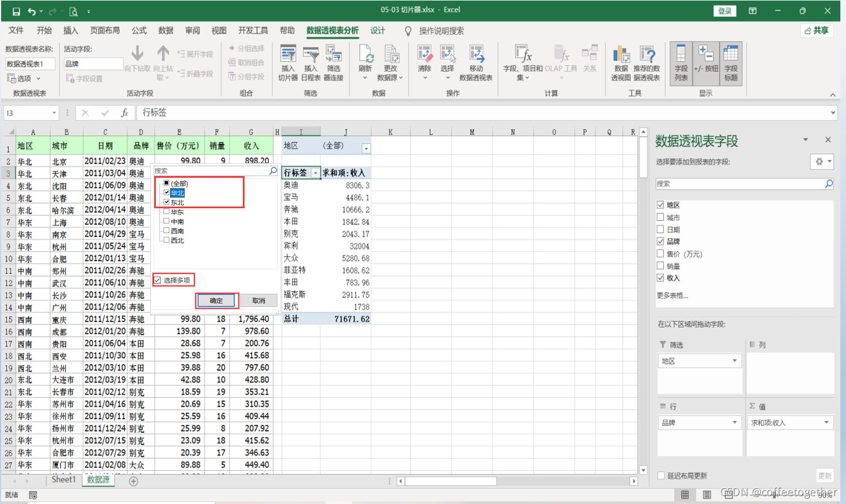This screenshot has height=504, width=846.
Task: Click the 取消 (Cancel) button
Action: coord(259,300)
